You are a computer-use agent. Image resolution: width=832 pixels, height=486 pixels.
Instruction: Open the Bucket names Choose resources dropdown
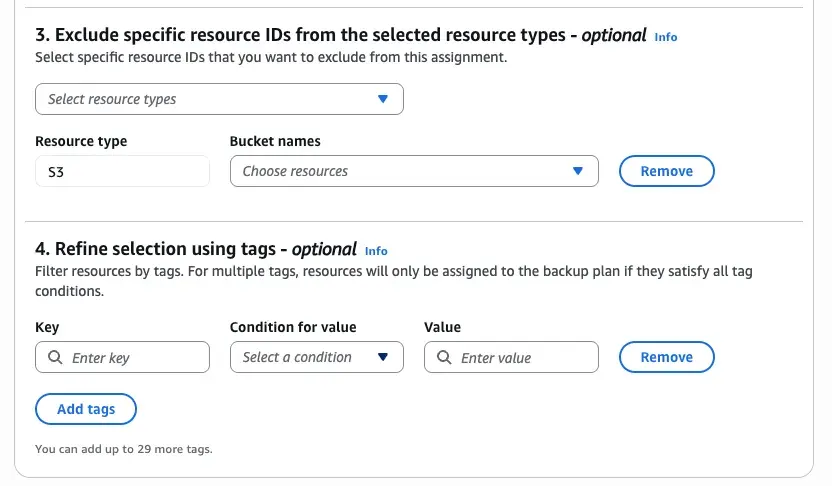413,171
